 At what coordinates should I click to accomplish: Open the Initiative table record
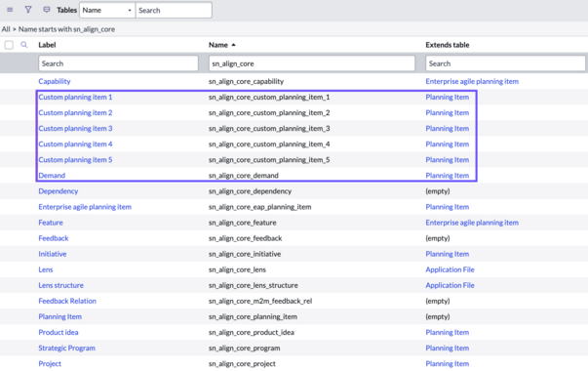(x=52, y=254)
